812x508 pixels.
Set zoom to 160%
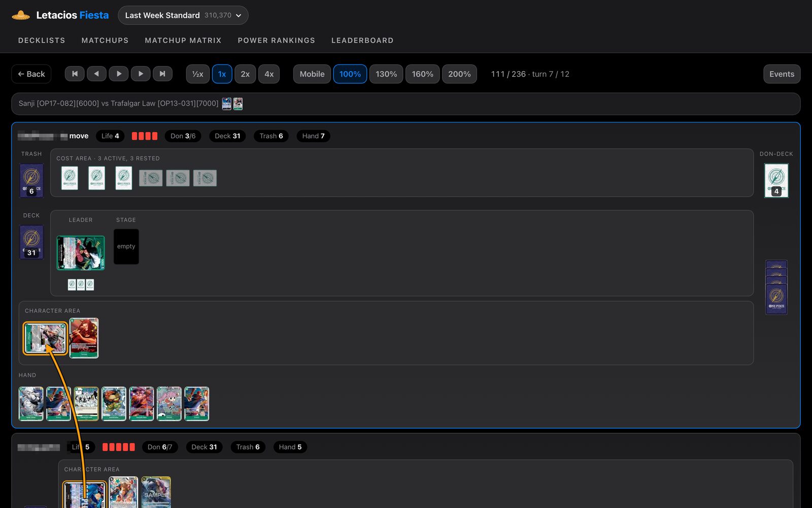click(423, 74)
